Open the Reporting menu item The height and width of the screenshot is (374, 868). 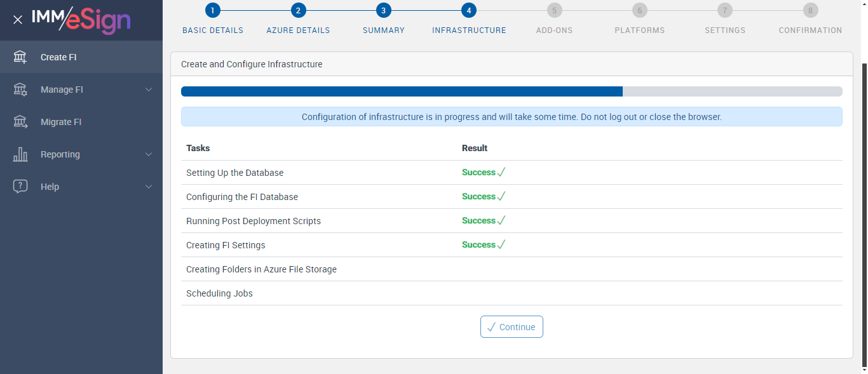point(81,154)
